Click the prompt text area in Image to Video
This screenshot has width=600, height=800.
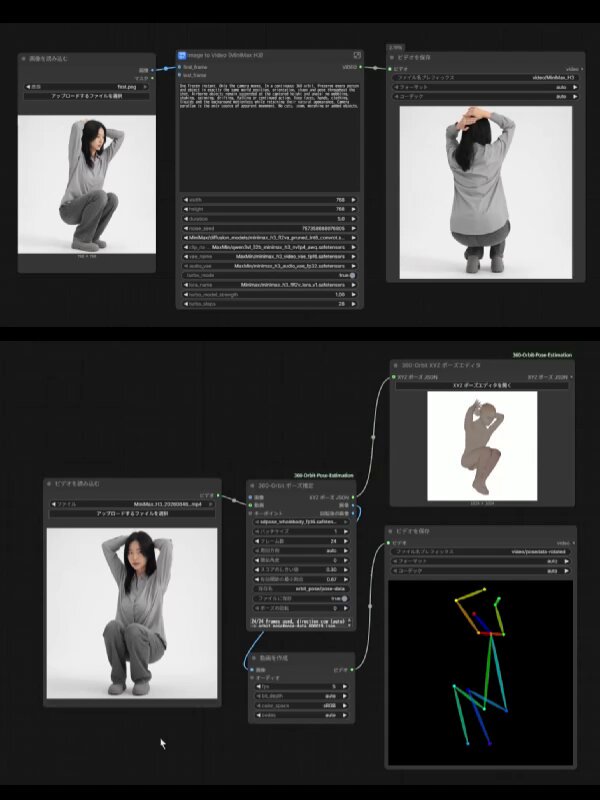(269, 138)
